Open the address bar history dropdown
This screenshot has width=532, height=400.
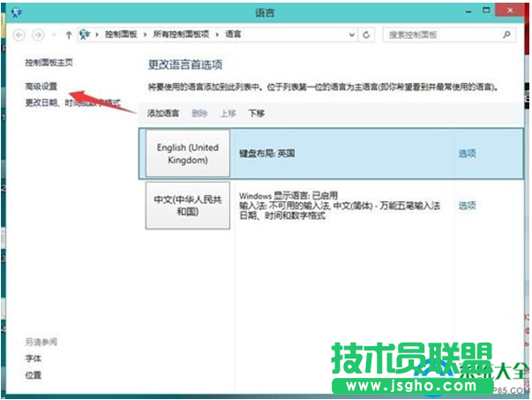[350, 34]
